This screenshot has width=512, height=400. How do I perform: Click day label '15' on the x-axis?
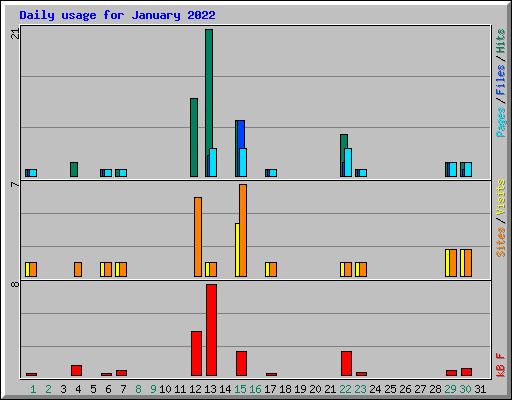240,389
